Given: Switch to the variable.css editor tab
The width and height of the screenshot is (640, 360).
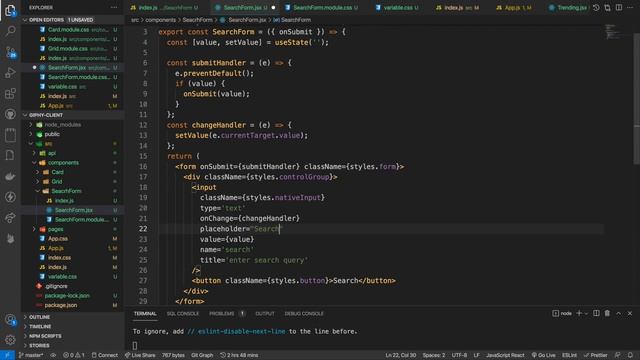Looking at the screenshot, I should (397, 7).
